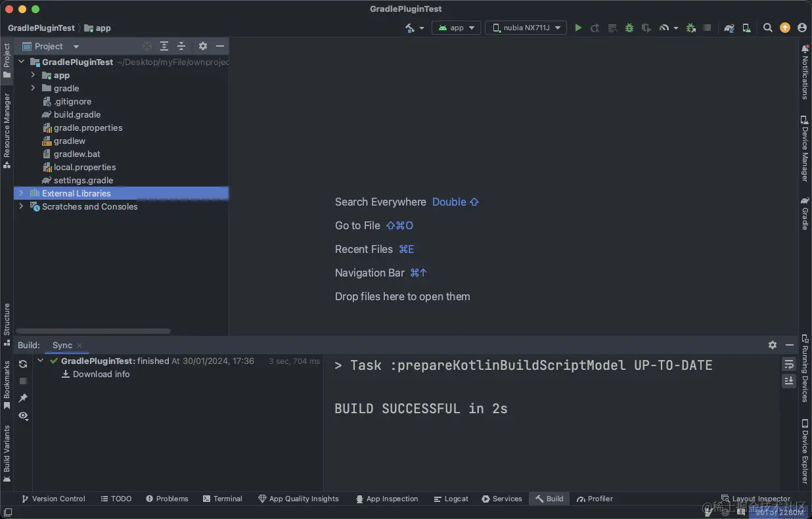The width and height of the screenshot is (812, 519).
Task: Open the Device Manager toolbar icon
Action: [x=746, y=28]
